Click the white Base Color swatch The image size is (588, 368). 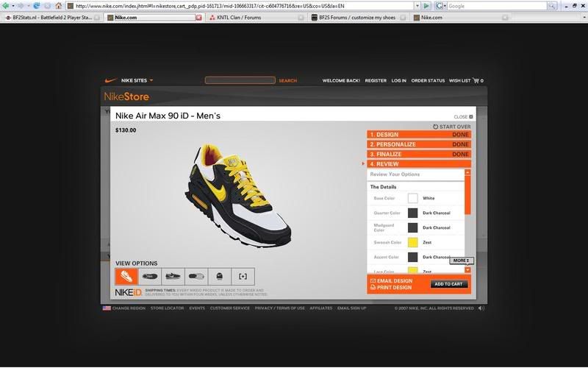(x=412, y=198)
